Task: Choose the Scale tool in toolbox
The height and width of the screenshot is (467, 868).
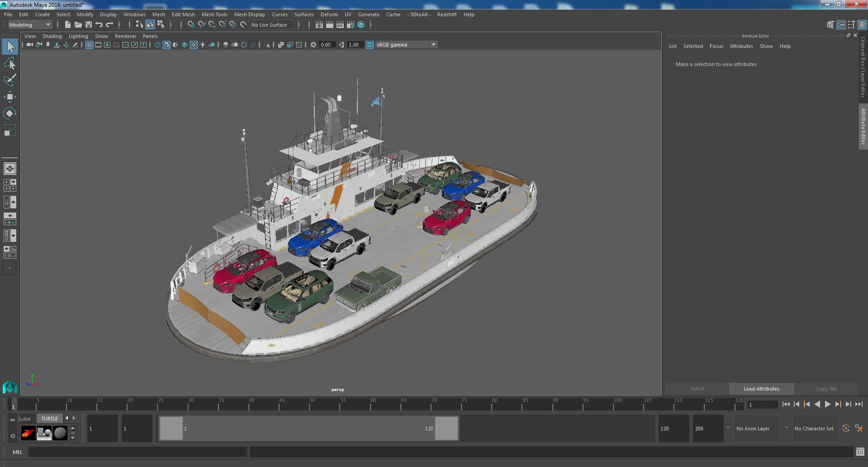Action: coord(10,130)
